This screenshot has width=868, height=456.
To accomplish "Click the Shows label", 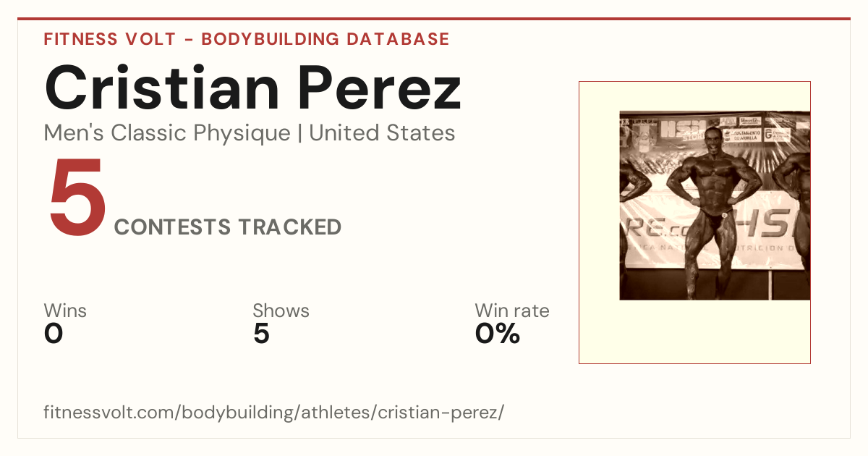I will (x=281, y=311).
